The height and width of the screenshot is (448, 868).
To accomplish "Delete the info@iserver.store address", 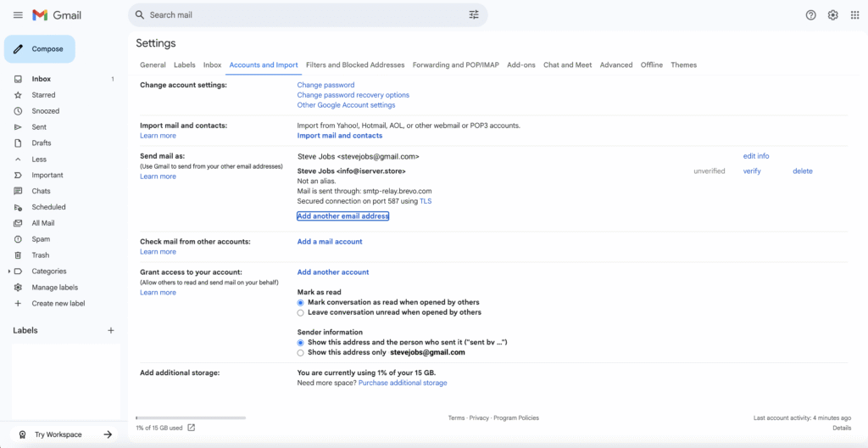I will 803,171.
